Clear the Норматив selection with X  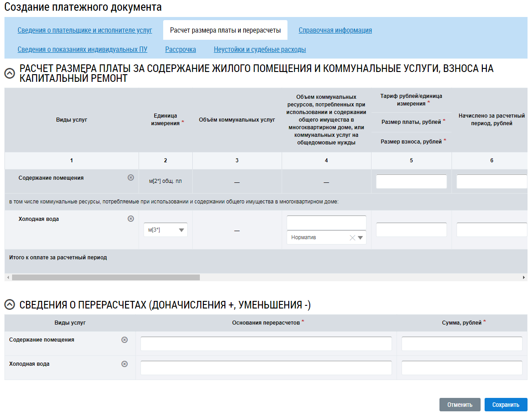click(352, 238)
